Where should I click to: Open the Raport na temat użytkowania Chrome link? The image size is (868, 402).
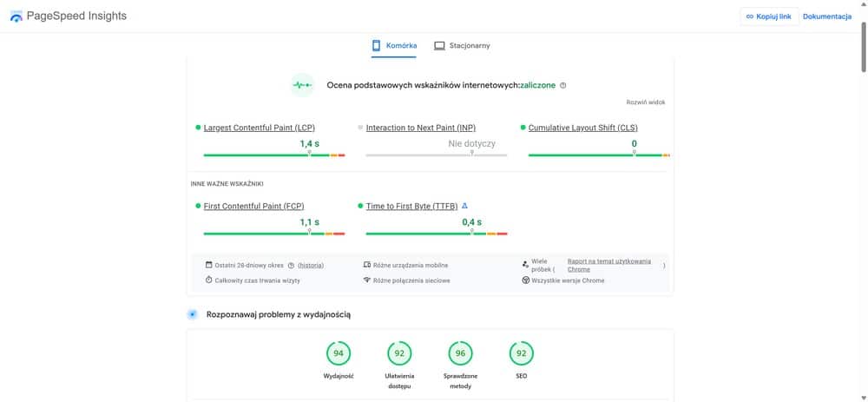pyautogui.click(x=609, y=265)
